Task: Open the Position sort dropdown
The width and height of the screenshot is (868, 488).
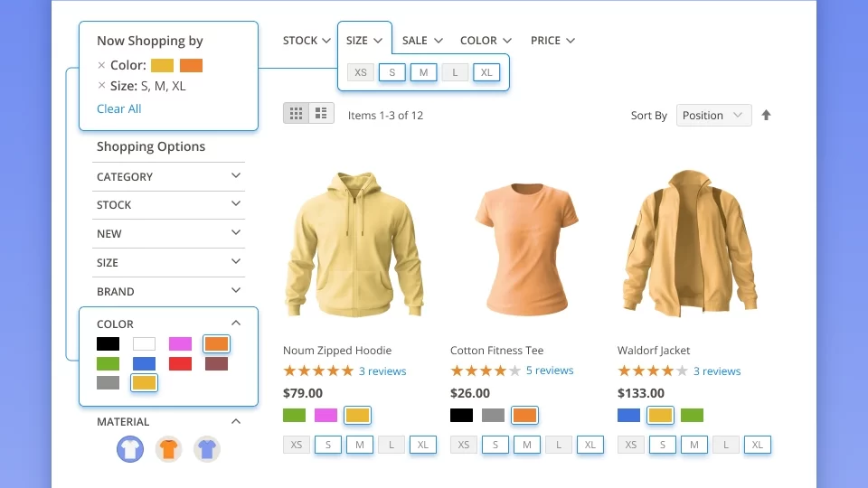Action: (713, 115)
